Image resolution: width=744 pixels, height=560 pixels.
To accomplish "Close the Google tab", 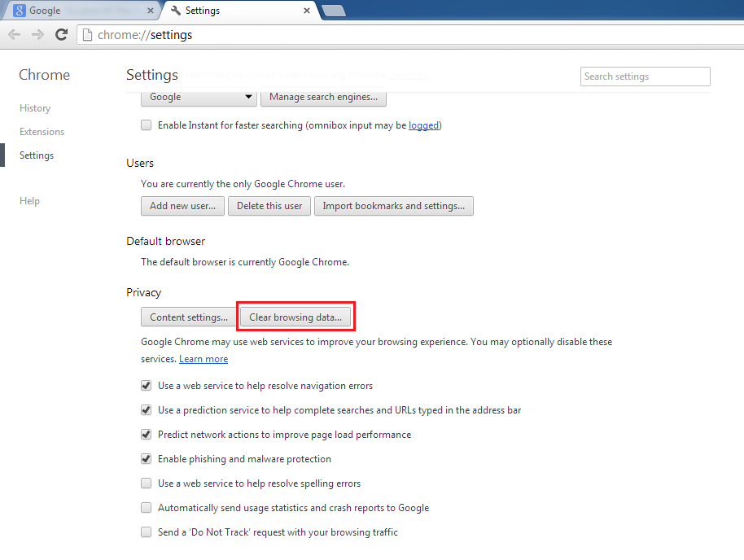I will click(151, 11).
